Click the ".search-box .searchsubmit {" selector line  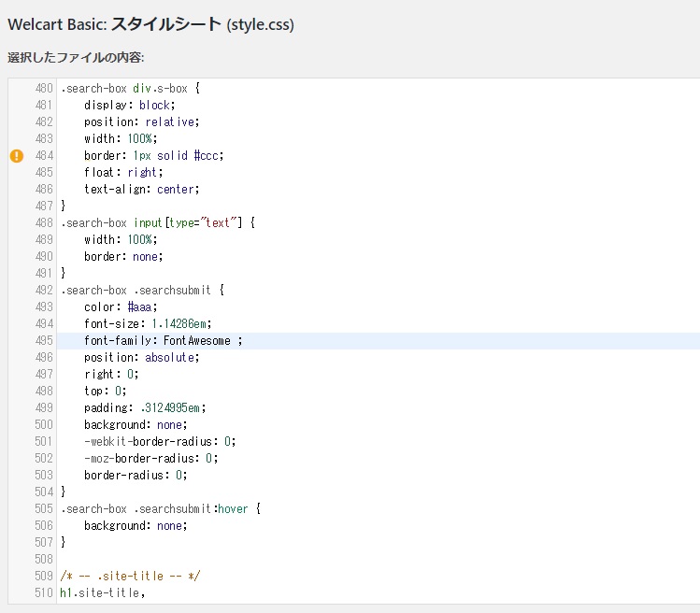[x=142, y=291]
